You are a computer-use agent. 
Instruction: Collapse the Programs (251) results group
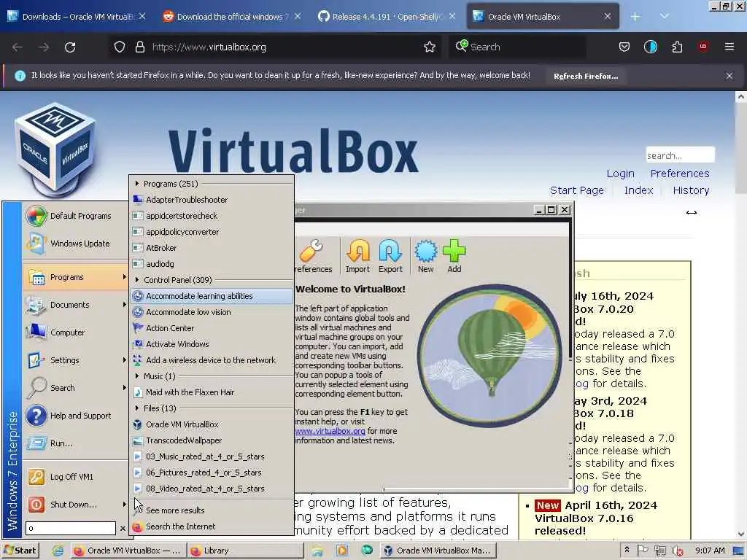[137, 183]
